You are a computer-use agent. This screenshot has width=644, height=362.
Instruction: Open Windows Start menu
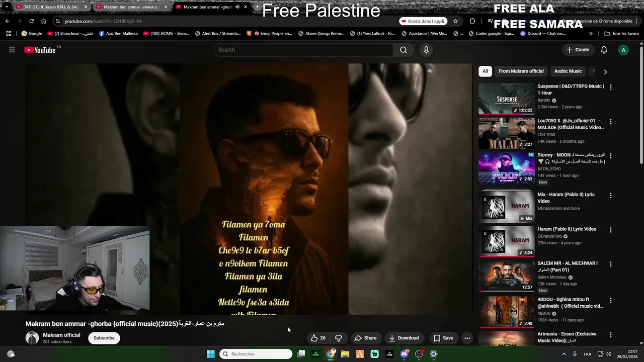coord(211,354)
